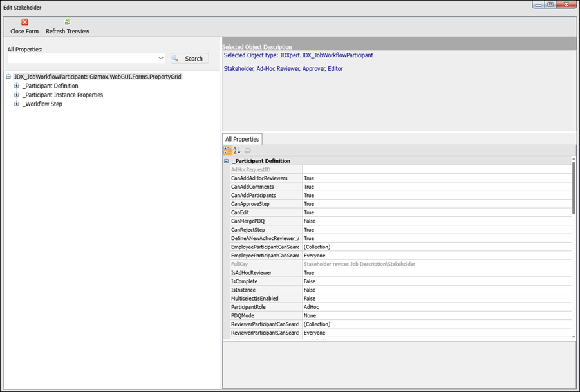The height and width of the screenshot is (392, 580).
Task: Switch property grid to Categorized view
Action: coord(228,150)
